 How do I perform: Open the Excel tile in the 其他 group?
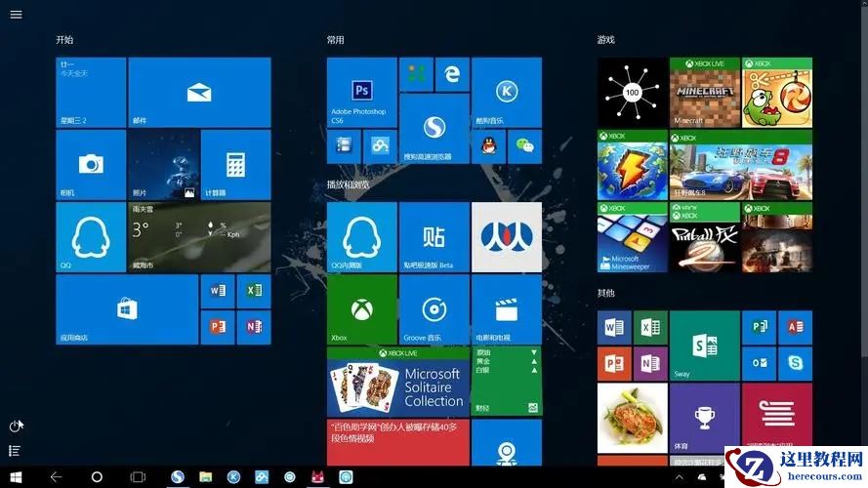click(x=650, y=328)
